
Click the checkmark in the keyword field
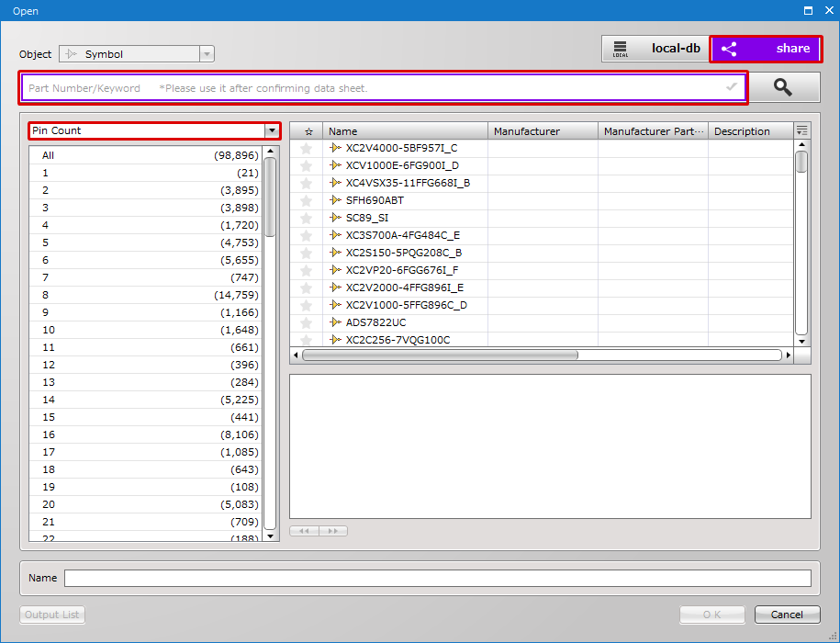pyautogui.click(x=731, y=86)
